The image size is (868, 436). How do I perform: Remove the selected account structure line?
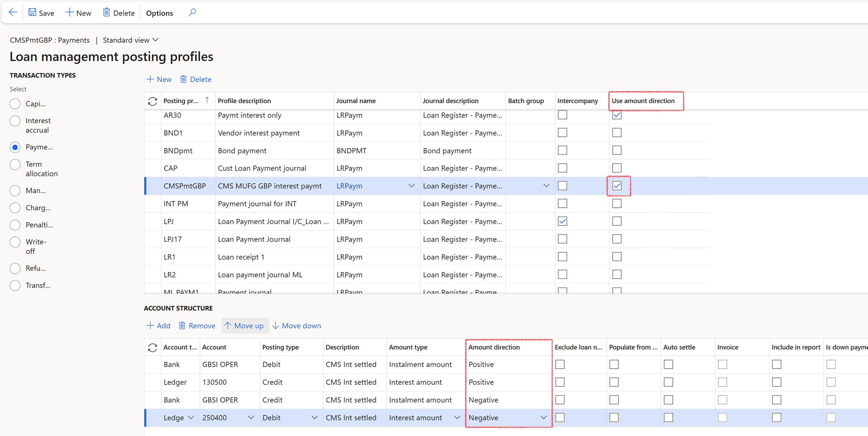tap(197, 326)
